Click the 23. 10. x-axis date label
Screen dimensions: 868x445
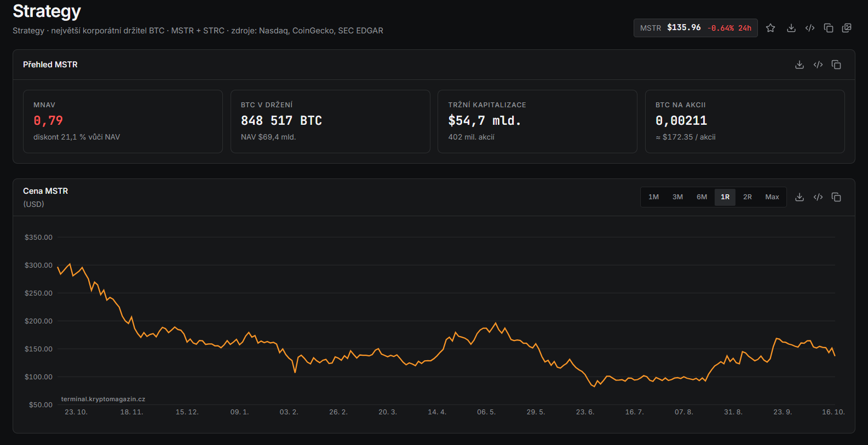[76, 412]
